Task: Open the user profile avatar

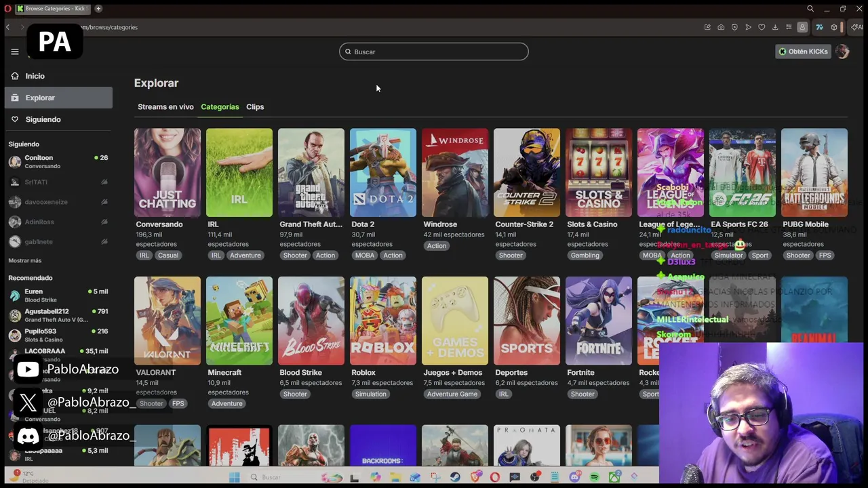Action: tap(842, 52)
